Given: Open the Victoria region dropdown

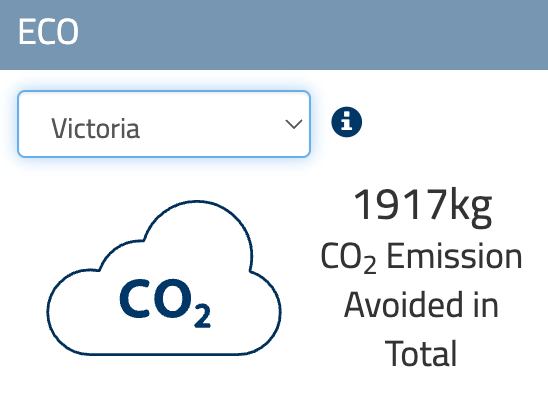Looking at the screenshot, I should tap(164, 124).
